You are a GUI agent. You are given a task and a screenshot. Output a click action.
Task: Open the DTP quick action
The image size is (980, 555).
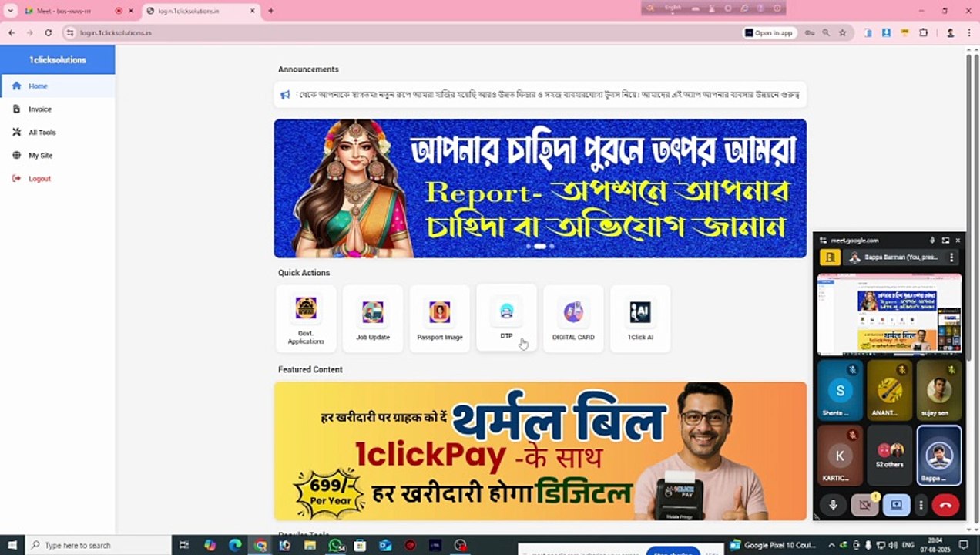click(506, 318)
